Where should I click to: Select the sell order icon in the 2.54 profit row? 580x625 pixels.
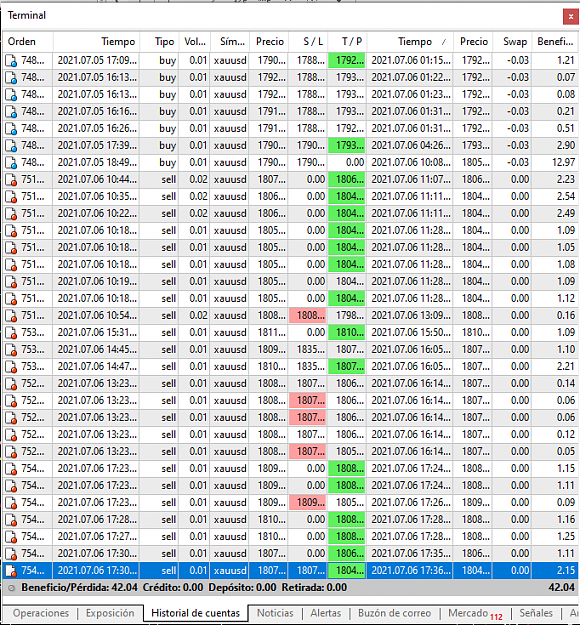pyautogui.click(x=11, y=197)
